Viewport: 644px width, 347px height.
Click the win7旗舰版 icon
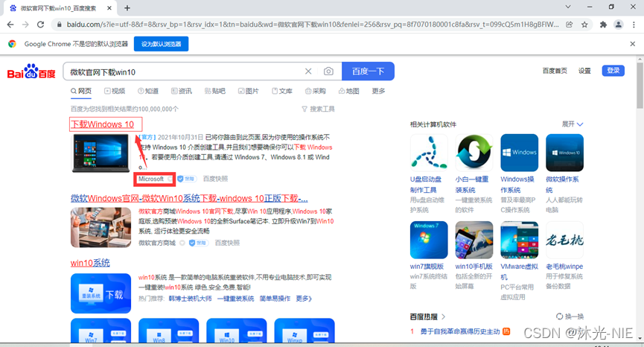click(429, 240)
